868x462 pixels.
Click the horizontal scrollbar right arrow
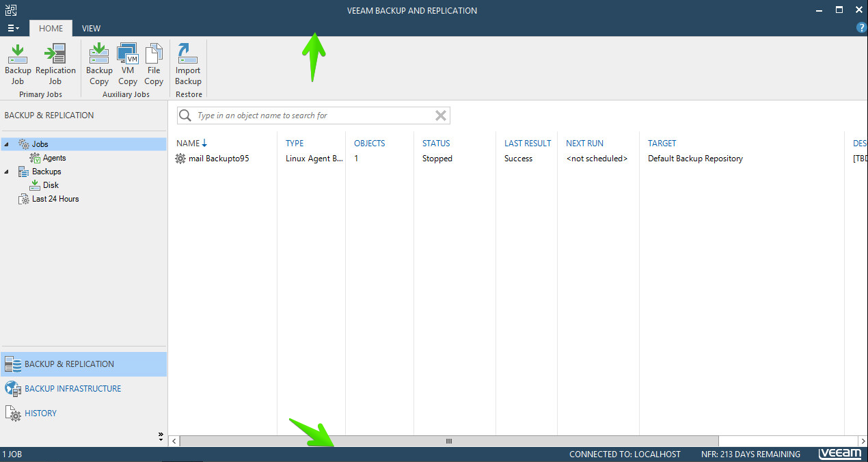click(x=862, y=441)
